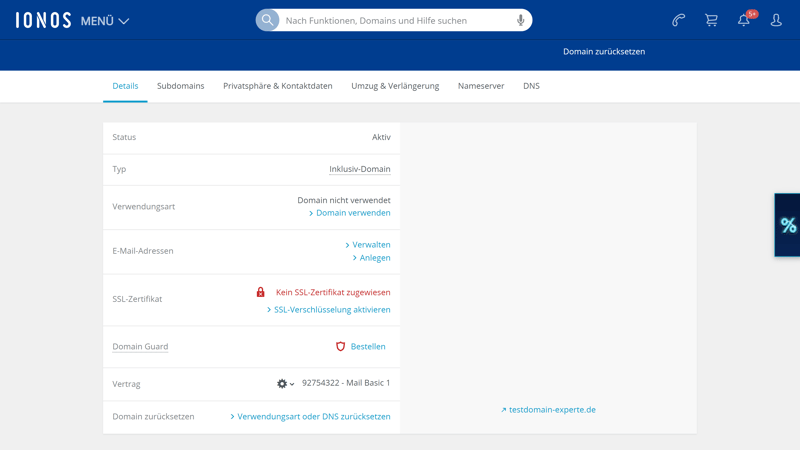Open the Nameserver tab
The width and height of the screenshot is (800, 450).
tap(481, 86)
